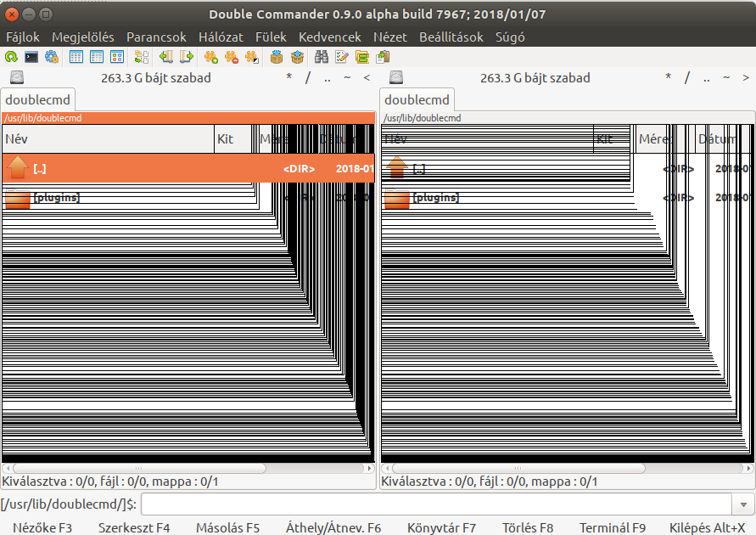Open terminal via the toolbar console icon
Viewport: 756px width, 535px height.
pyautogui.click(x=31, y=57)
